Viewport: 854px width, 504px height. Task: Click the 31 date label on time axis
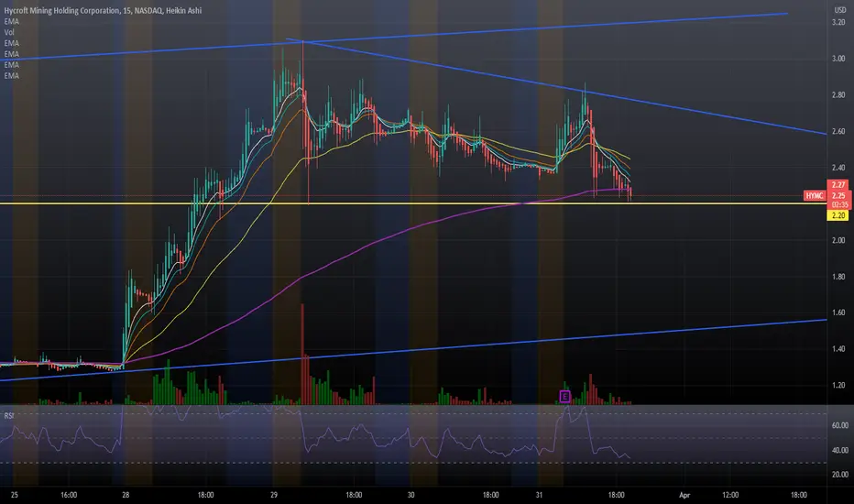pyautogui.click(x=539, y=495)
